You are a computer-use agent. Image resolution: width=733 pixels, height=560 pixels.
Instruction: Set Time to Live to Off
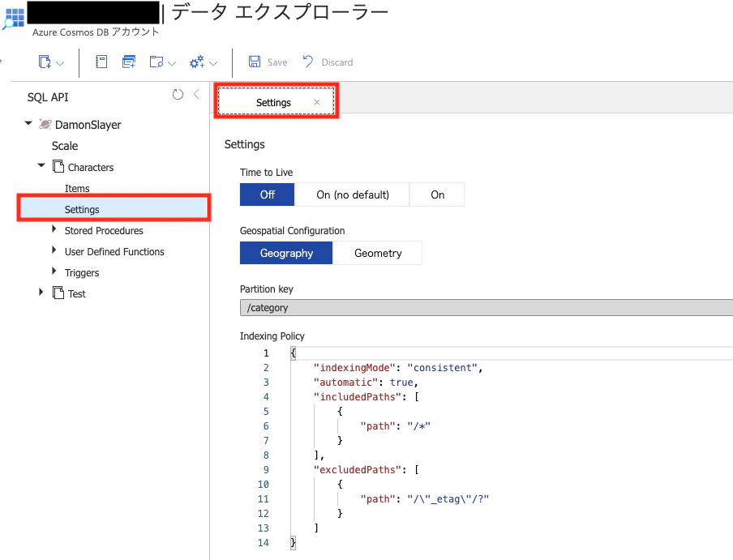(x=268, y=195)
